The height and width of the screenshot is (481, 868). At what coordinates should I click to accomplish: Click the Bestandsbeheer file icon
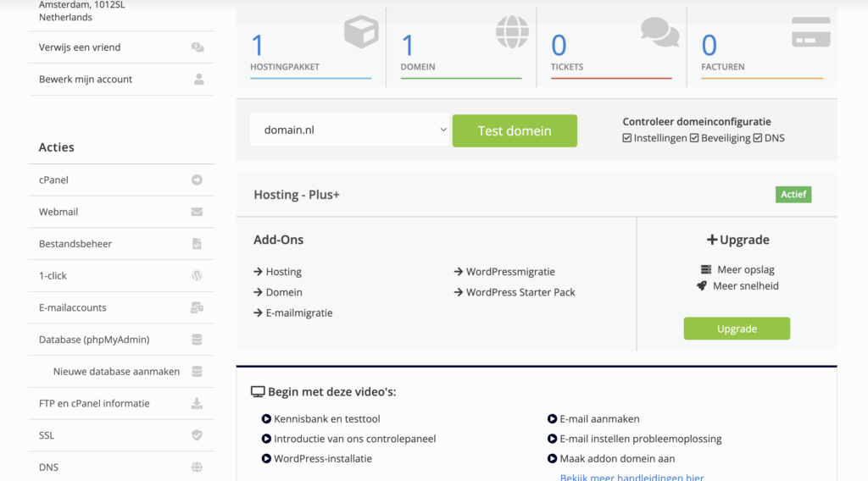pos(197,244)
